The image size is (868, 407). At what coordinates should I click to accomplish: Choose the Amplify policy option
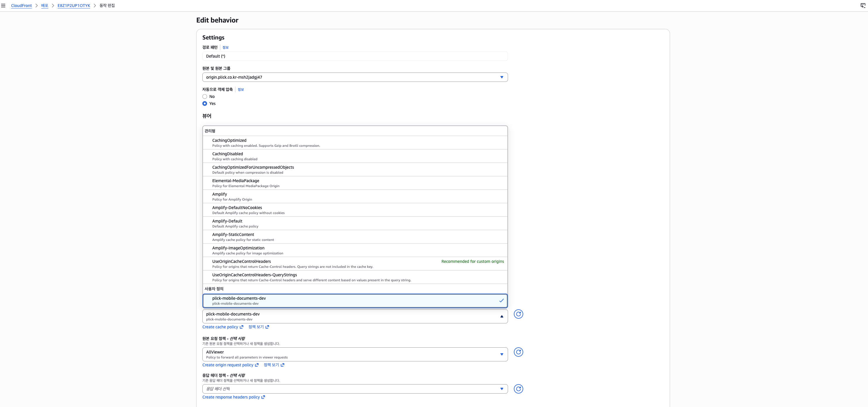pyautogui.click(x=355, y=197)
